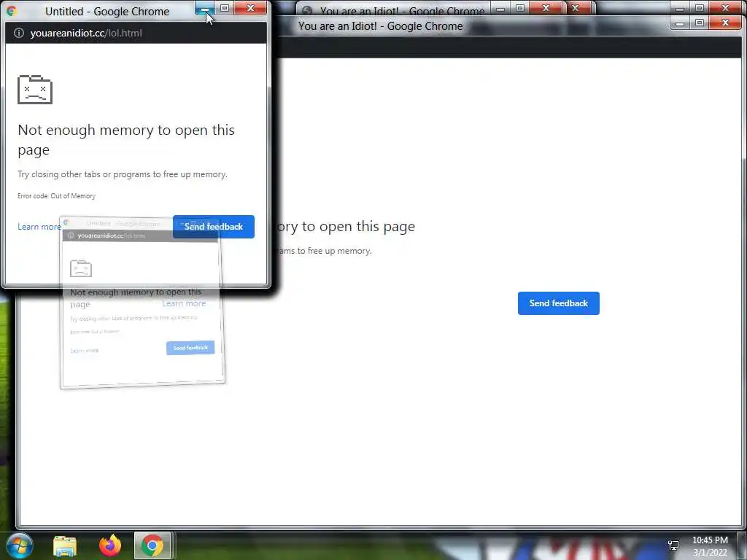Open Windows Explorer from the taskbar
This screenshot has height=560, width=747.
pyautogui.click(x=65, y=545)
